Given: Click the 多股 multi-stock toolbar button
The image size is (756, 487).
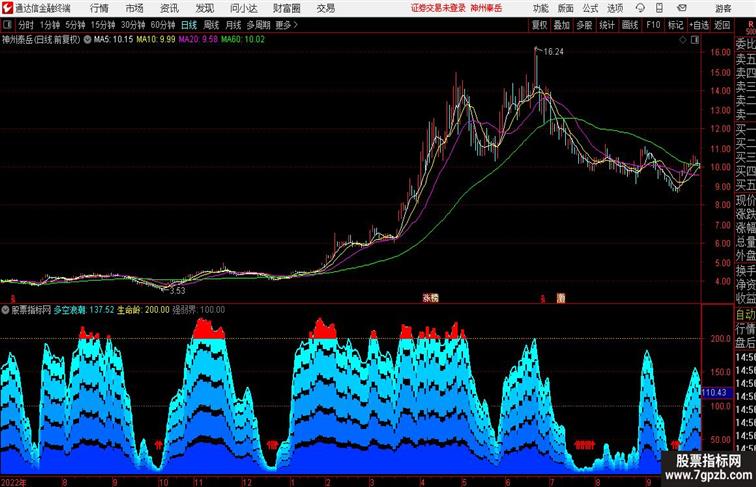Looking at the screenshot, I should (x=584, y=25).
